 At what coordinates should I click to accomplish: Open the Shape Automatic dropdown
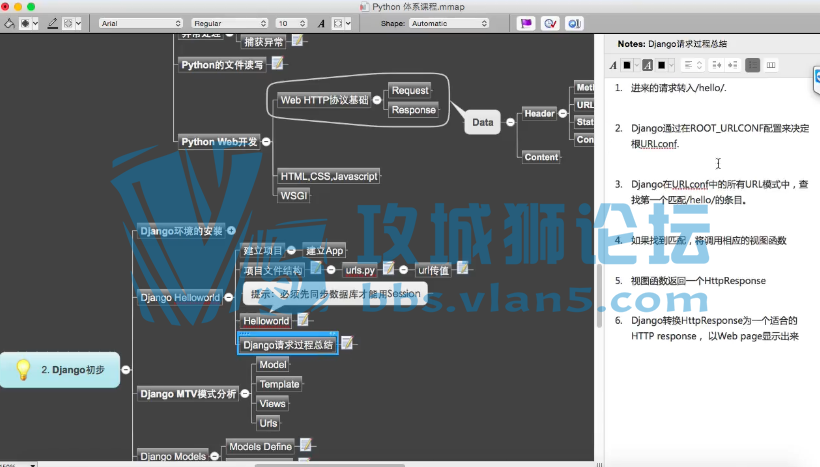(x=449, y=24)
